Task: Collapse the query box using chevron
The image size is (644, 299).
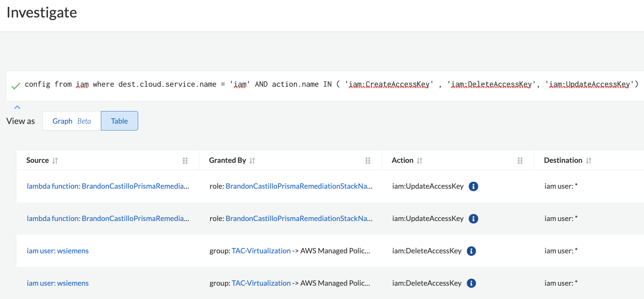Action: [17, 107]
